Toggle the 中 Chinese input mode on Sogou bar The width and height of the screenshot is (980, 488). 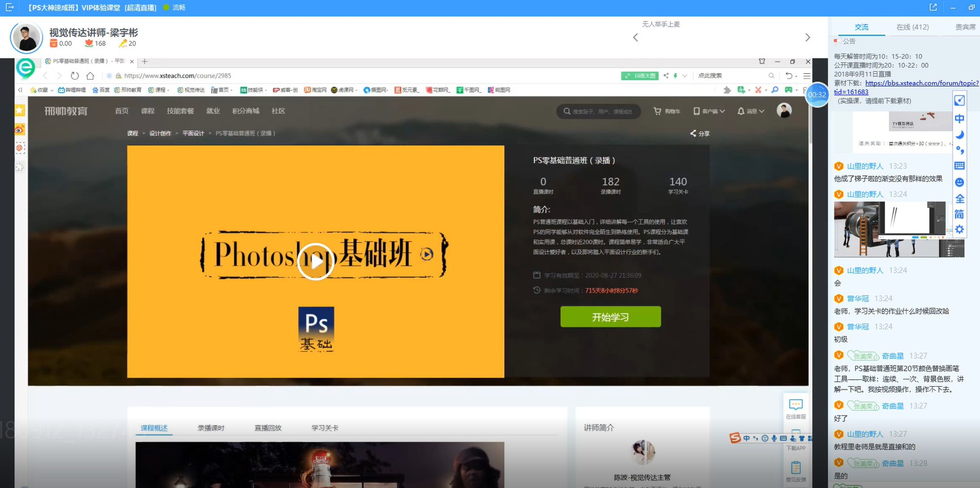[746, 438]
